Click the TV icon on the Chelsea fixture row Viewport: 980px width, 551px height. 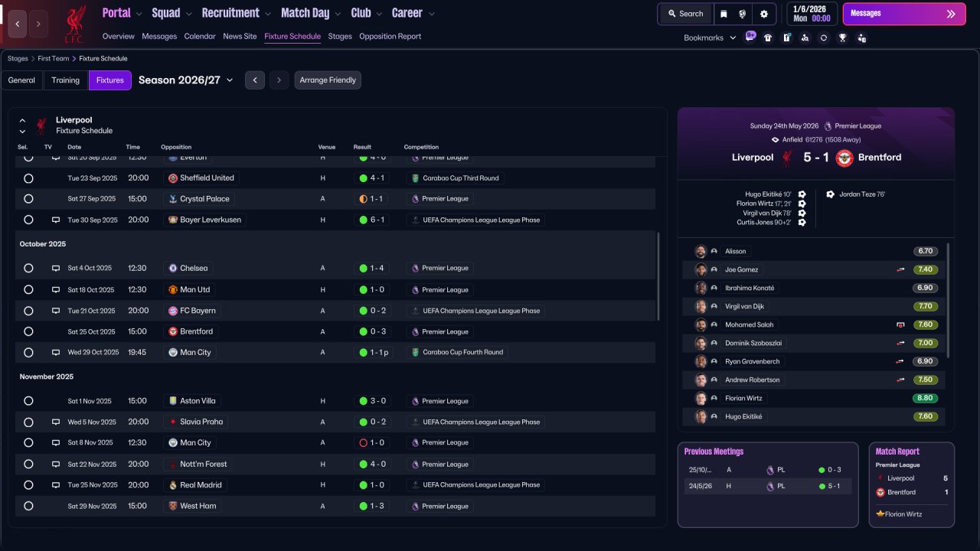click(x=56, y=269)
